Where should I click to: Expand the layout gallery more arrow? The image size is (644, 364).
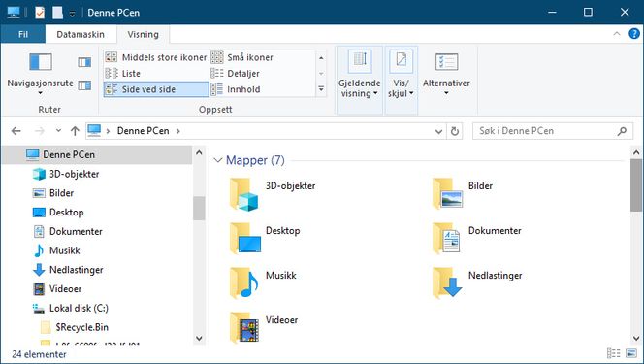[x=321, y=88]
